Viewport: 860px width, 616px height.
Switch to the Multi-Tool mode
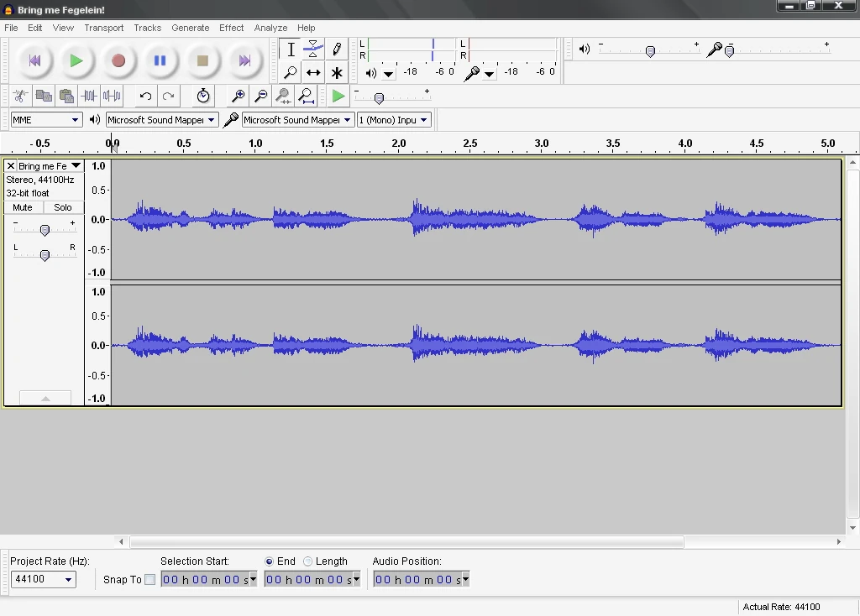337,72
